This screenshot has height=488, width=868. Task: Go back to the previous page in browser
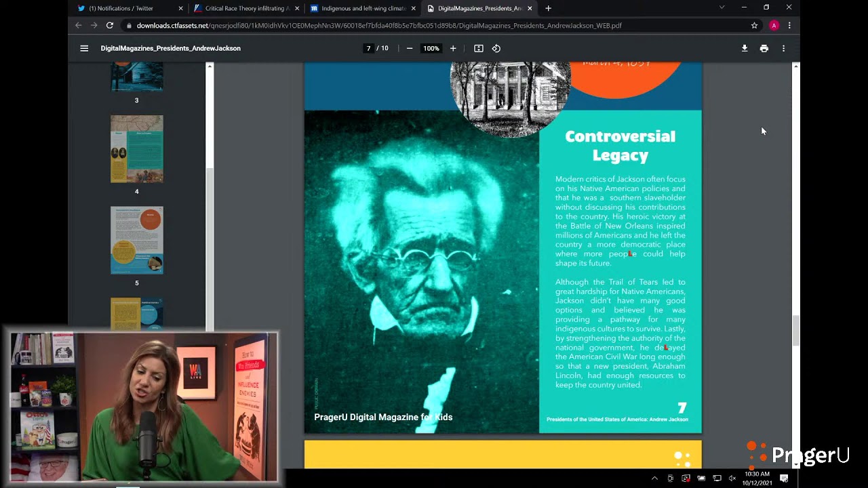click(x=79, y=26)
